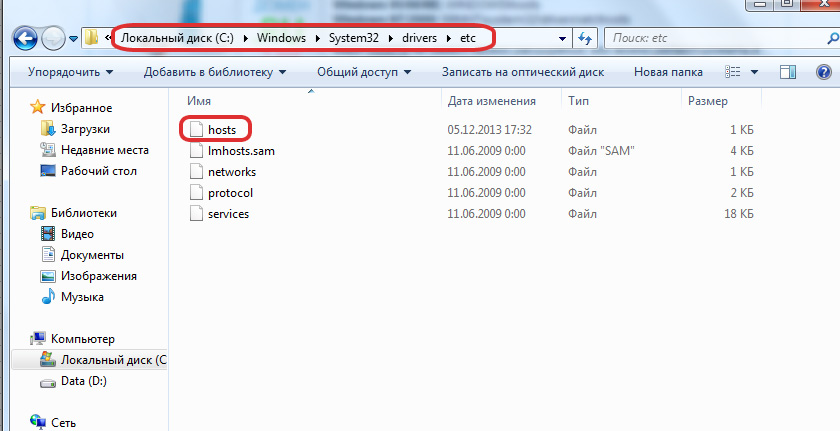The width and height of the screenshot is (840, 431).
Task: Select the lmhosts.sam file icon
Action: (x=197, y=151)
